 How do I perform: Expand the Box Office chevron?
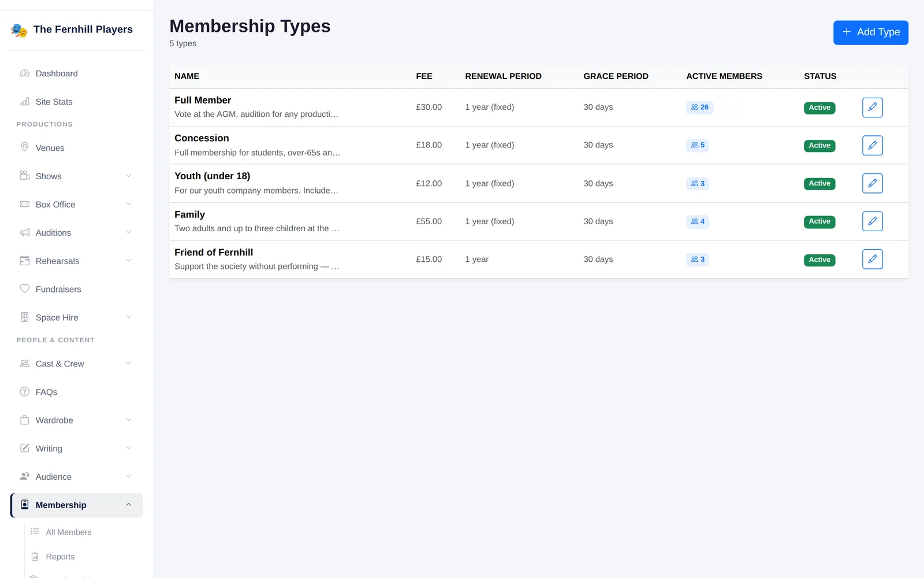tap(129, 204)
